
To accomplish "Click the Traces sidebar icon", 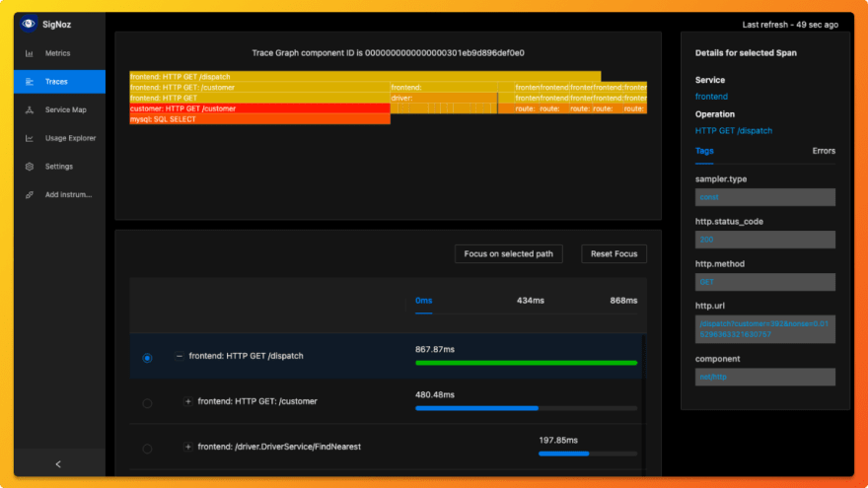I will (30, 82).
